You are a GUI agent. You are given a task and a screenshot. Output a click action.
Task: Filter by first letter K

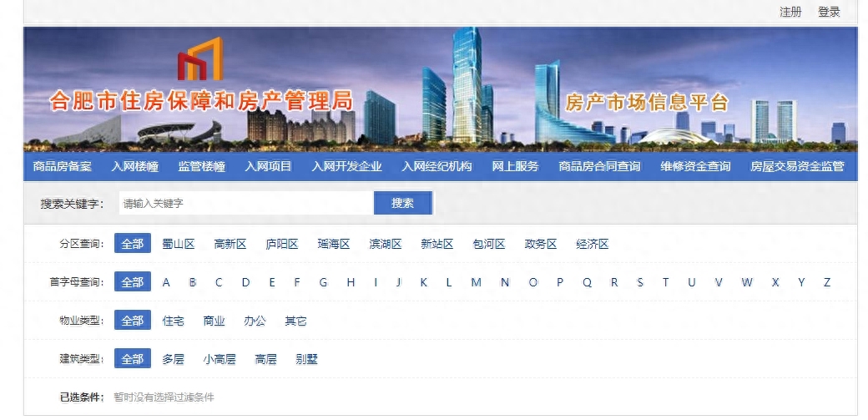click(x=423, y=282)
